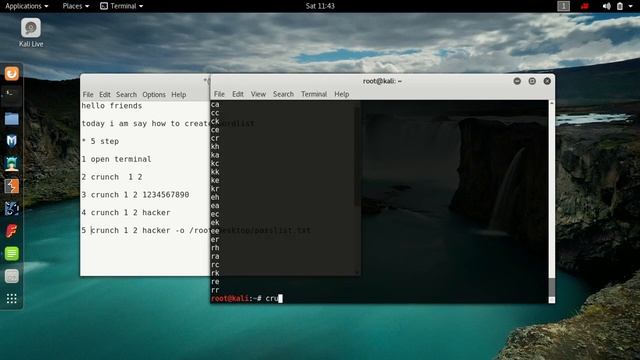Open the Kali Live desktop icon
The height and width of the screenshot is (360, 640).
click(31, 33)
